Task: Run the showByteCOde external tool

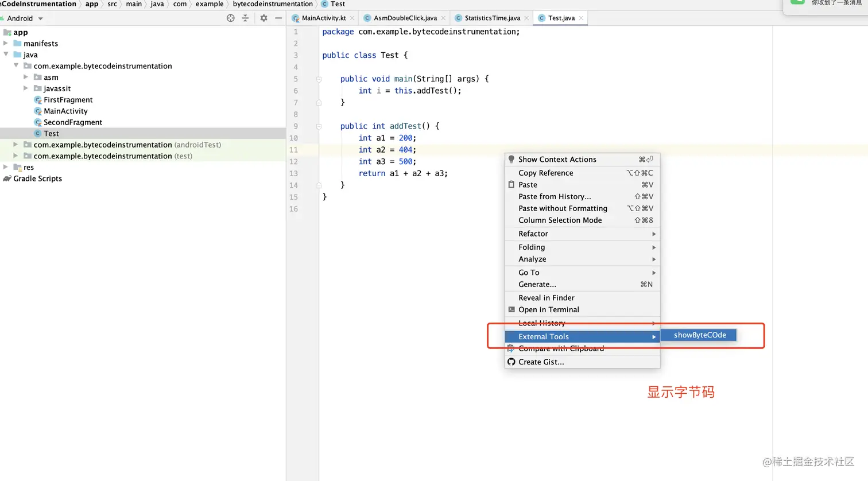Action: pos(699,335)
